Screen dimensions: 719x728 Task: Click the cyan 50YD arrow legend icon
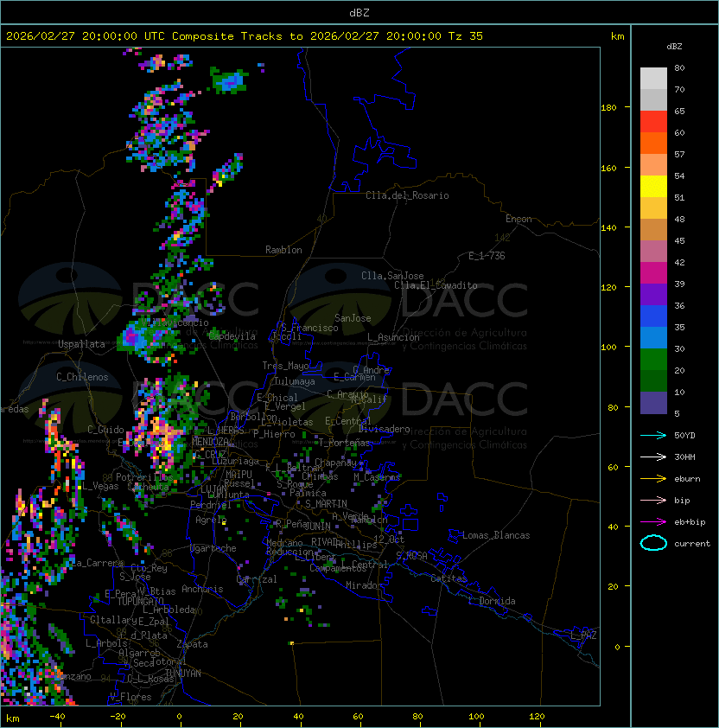click(x=653, y=435)
